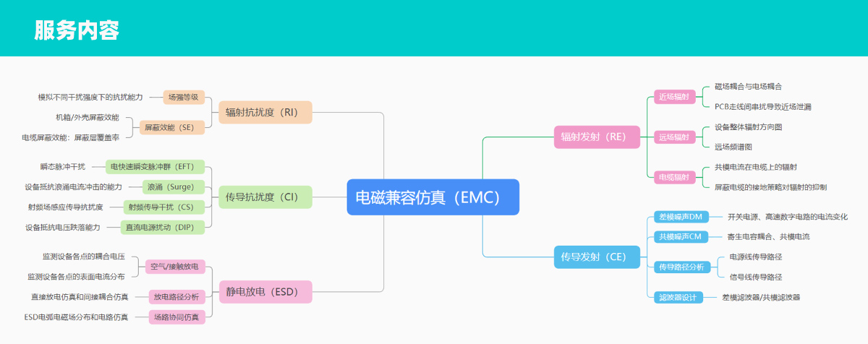Click the 近场辐射 node
Screen dimensions: 868x344
[673, 96]
